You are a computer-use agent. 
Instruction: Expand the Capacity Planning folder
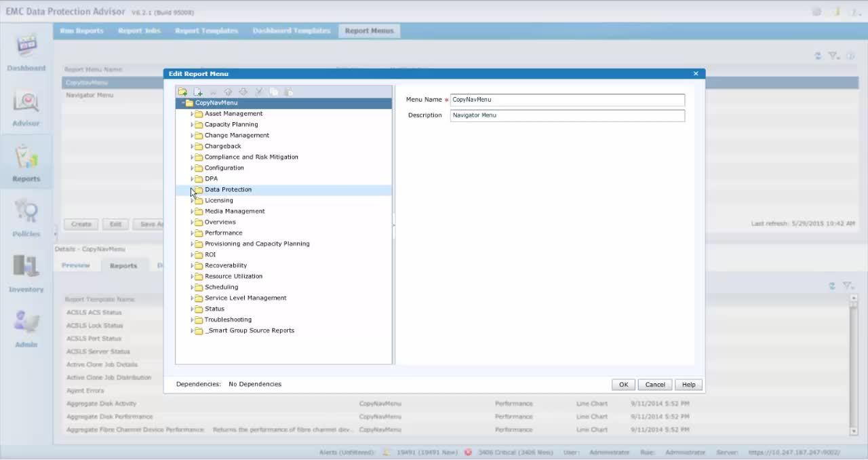tap(192, 125)
